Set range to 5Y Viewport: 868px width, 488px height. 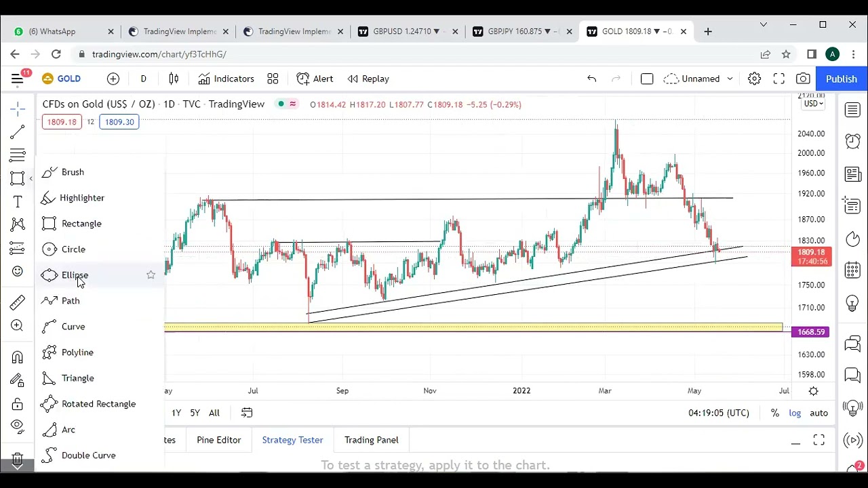pos(195,413)
